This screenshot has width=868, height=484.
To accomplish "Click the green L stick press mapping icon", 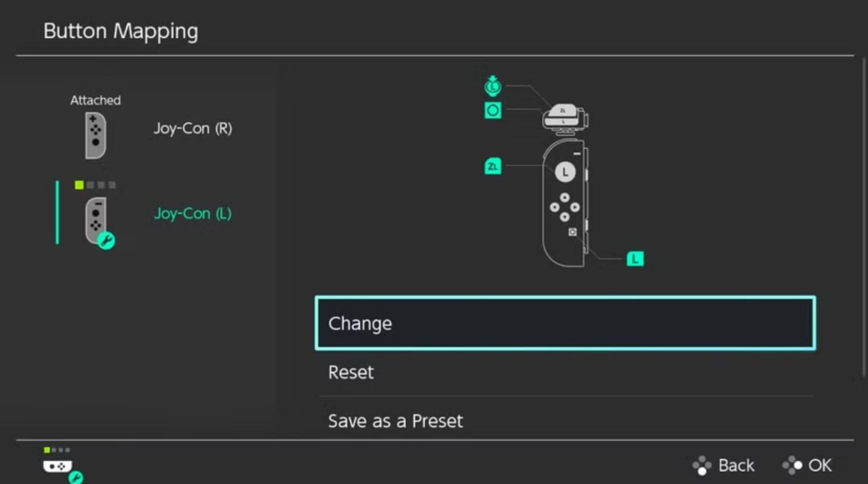I will [492, 86].
